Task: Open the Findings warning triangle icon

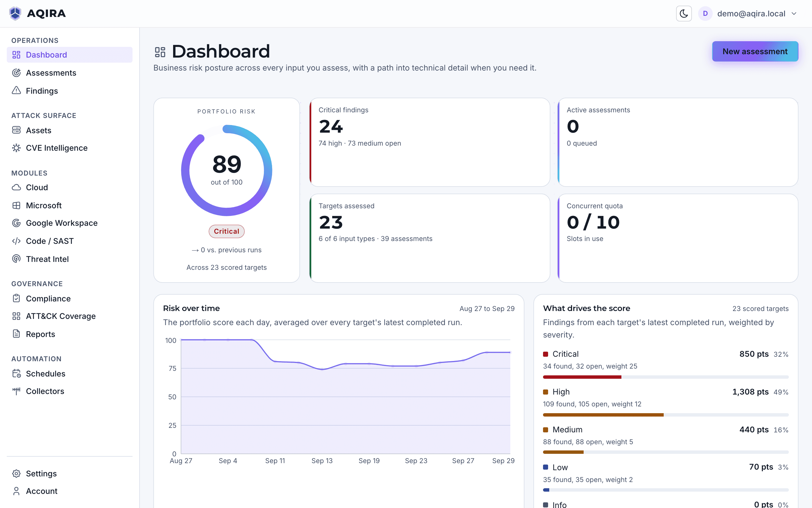Action: [16, 91]
